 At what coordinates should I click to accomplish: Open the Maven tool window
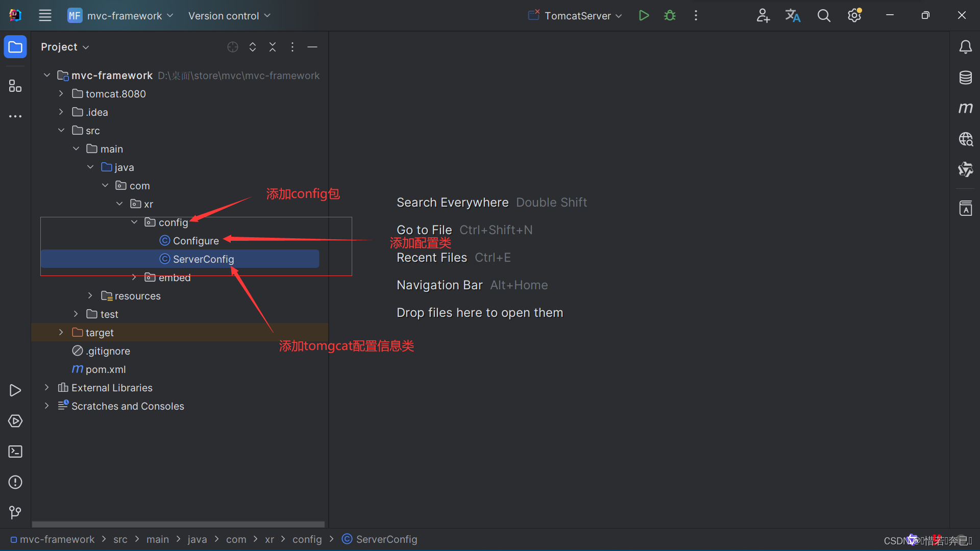click(x=965, y=108)
